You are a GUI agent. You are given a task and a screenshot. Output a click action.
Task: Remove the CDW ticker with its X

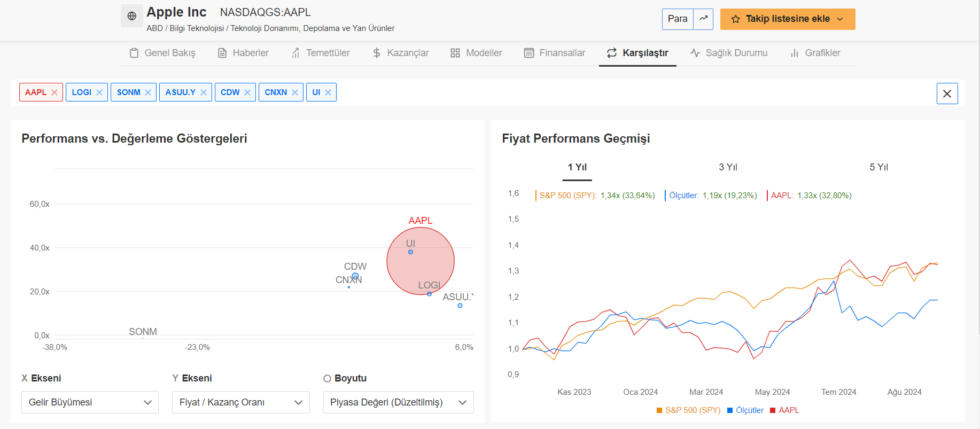[247, 92]
